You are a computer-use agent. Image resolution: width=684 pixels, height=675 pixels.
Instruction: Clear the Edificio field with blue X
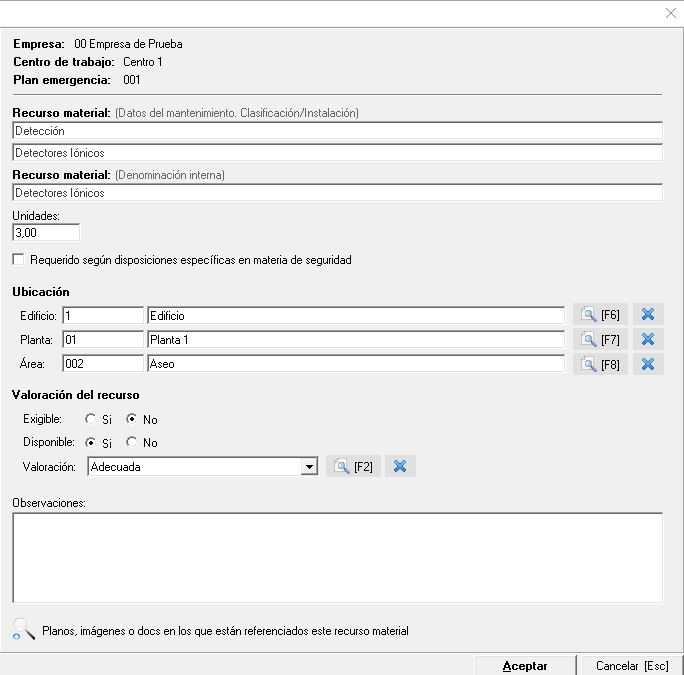coord(647,315)
